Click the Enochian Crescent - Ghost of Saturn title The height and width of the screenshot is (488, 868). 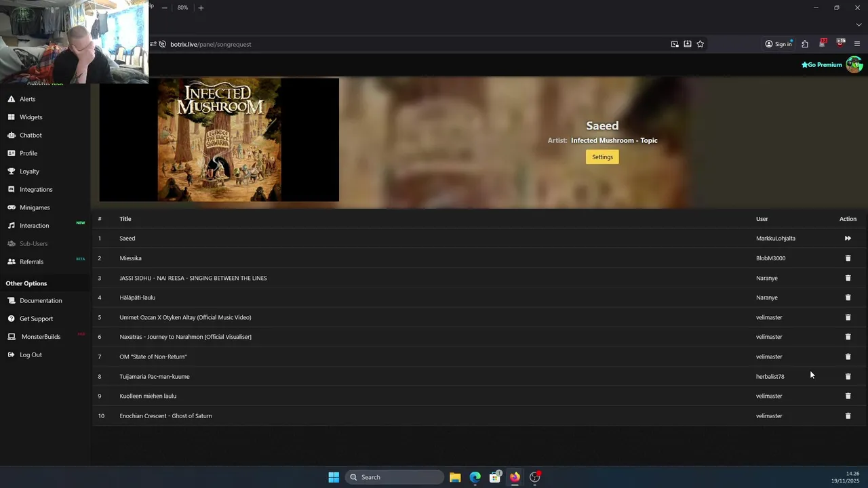coord(165,415)
